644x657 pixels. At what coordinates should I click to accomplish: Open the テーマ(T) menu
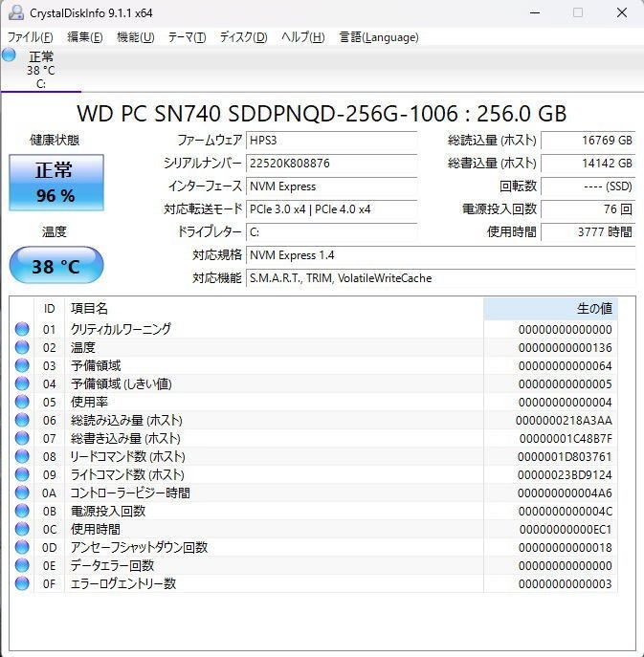187,37
